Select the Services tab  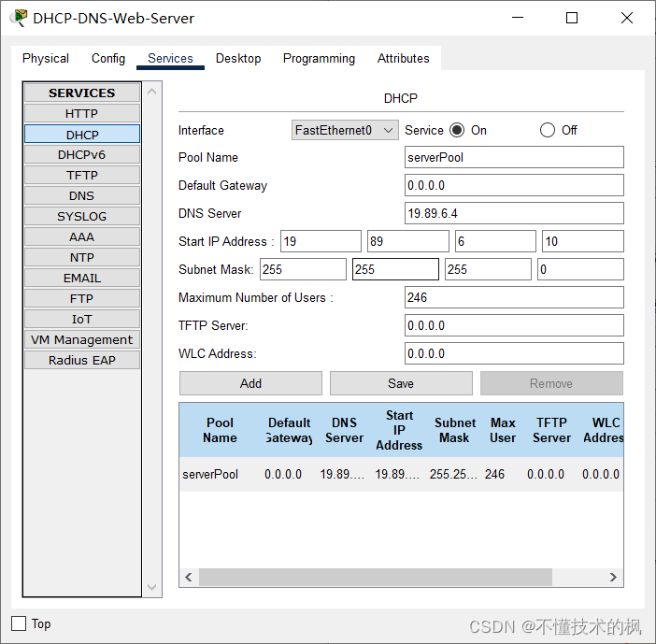[x=170, y=58]
